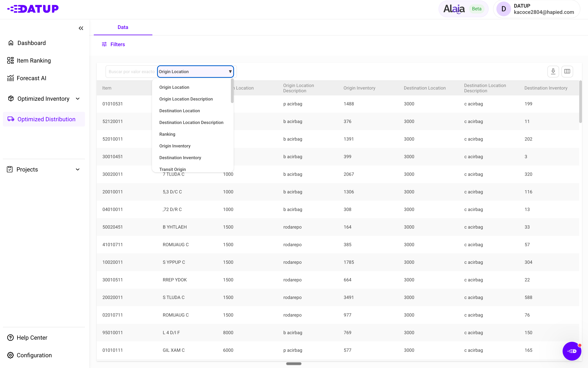Image resolution: width=588 pixels, height=368 pixels.
Task: Choose Ranking from the dropdown list
Action: 167,134
